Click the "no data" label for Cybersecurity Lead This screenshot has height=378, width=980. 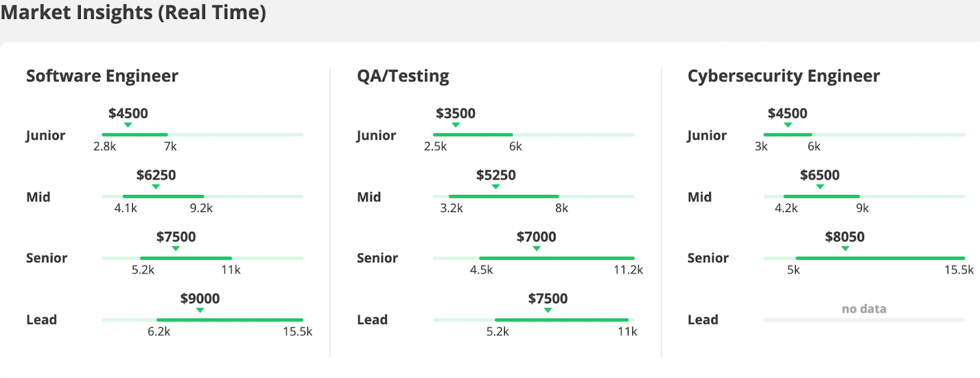point(864,309)
